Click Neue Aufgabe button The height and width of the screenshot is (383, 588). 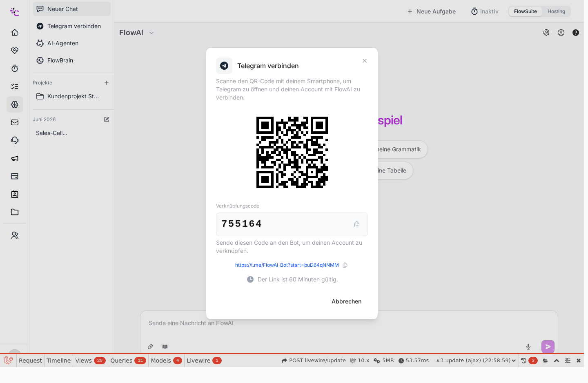tap(431, 11)
